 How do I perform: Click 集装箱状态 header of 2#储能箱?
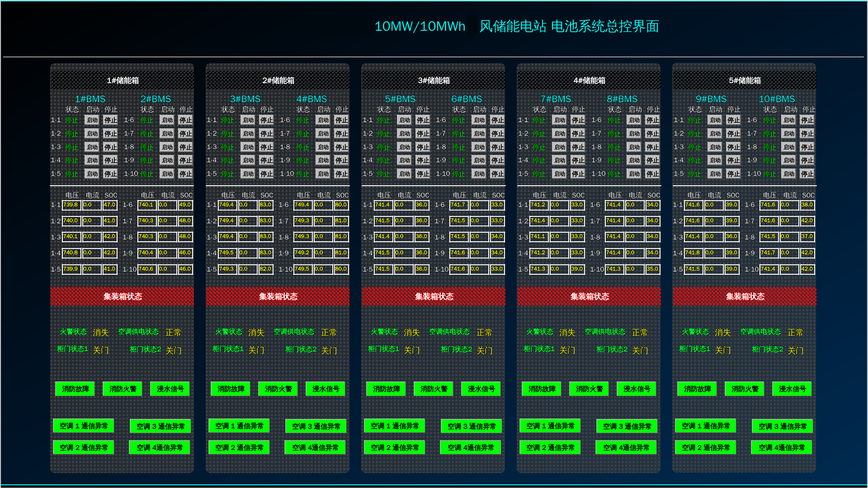click(278, 296)
